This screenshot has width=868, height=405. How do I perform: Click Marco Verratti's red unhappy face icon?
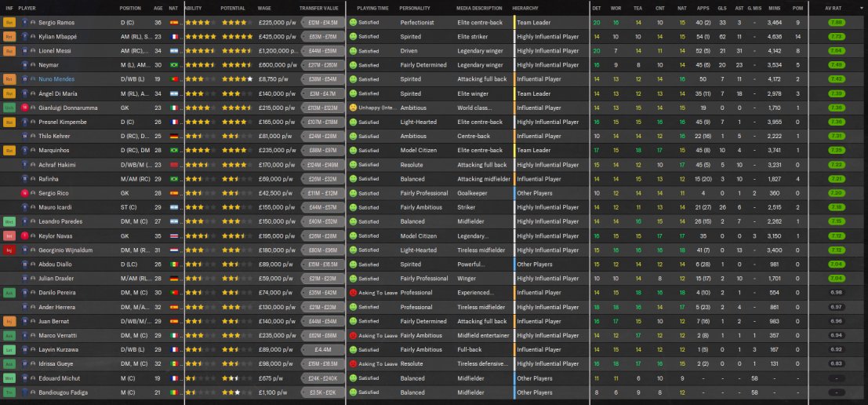click(353, 335)
